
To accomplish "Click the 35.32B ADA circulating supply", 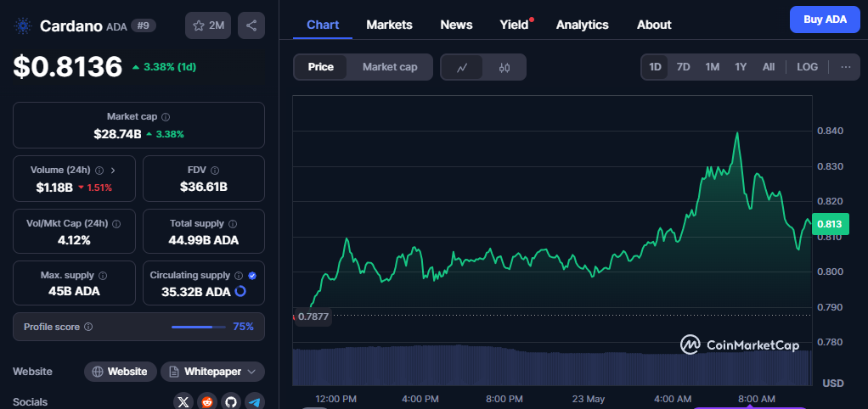I will (196, 291).
